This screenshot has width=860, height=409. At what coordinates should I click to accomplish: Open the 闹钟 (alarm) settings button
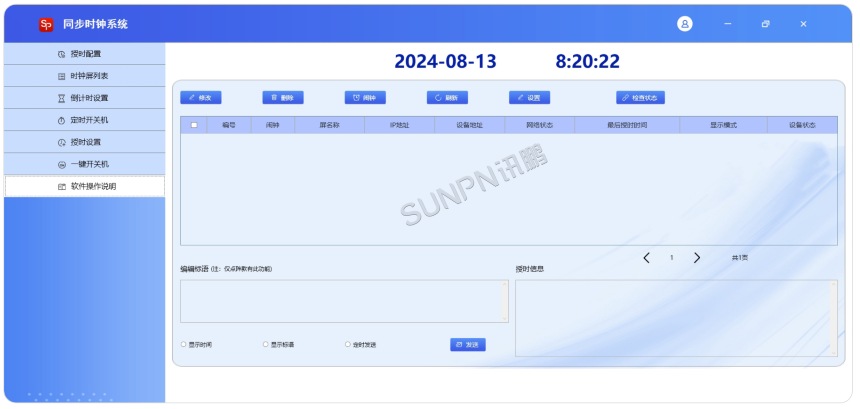click(x=365, y=98)
